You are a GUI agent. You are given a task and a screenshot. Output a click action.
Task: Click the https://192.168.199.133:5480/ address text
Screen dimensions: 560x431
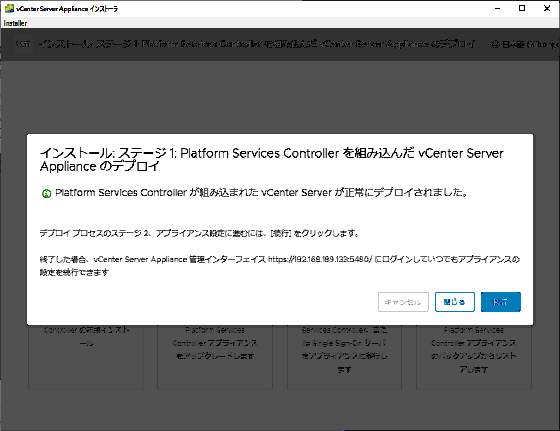click(320, 259)
